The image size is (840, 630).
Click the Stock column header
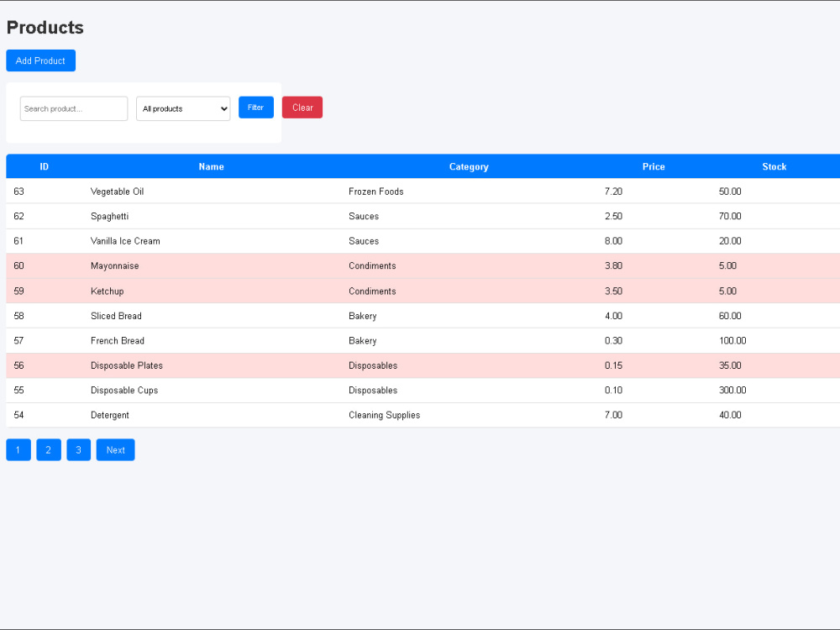(774, 166)
